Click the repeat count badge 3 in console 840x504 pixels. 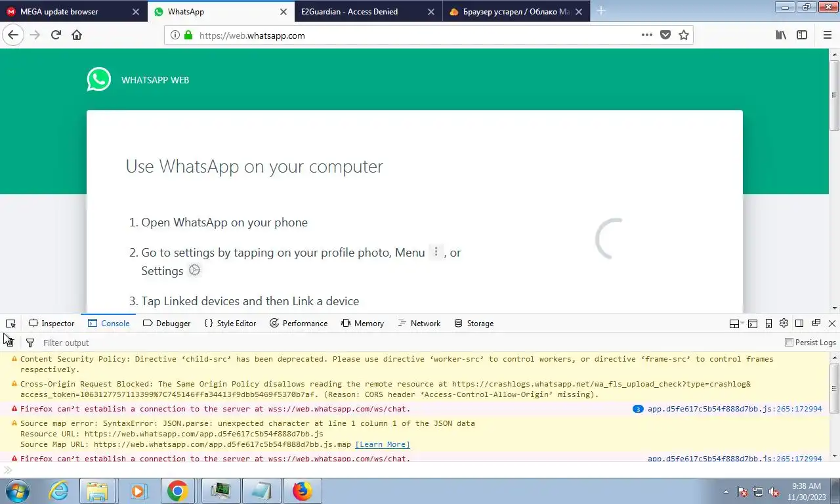click(x=638, y=409)
